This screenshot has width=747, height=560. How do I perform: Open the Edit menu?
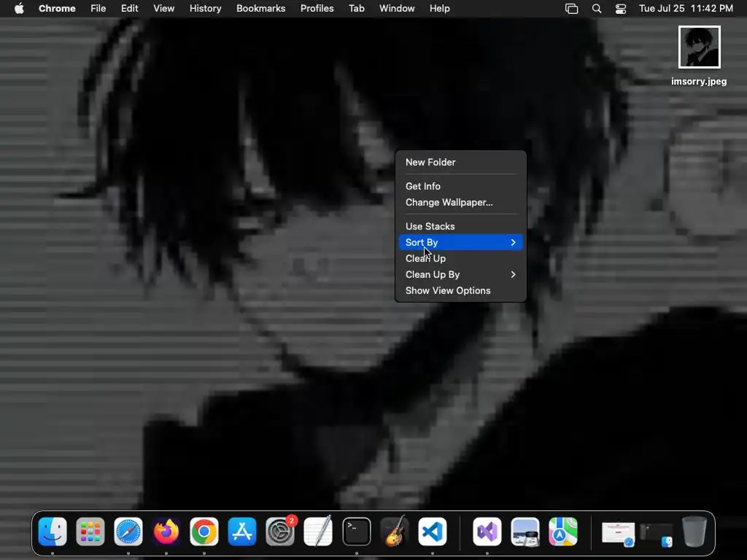[x=130, y=9]
